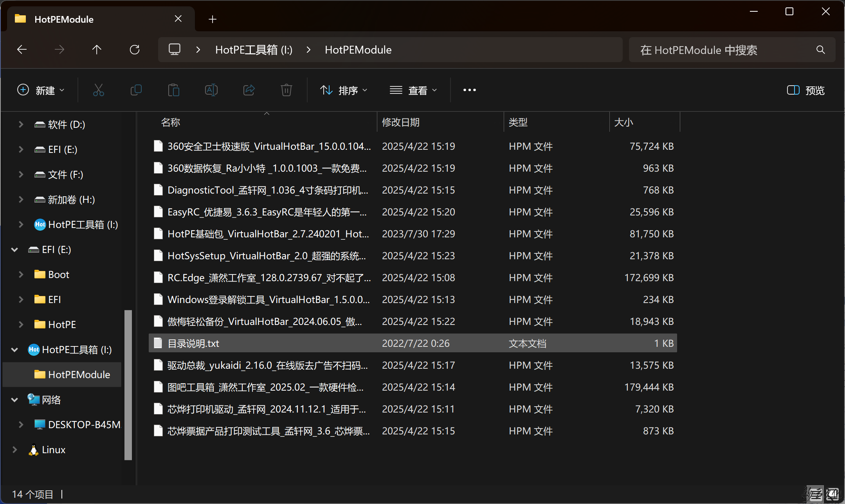Click file icon of RC.Edge HPM file
Screen dimensions: 845x504
pyautogui.click(x=158, y=278)
